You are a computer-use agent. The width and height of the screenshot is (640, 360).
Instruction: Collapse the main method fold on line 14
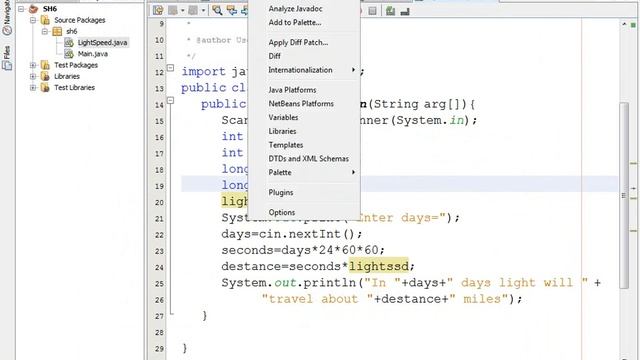tap(171, 100)
